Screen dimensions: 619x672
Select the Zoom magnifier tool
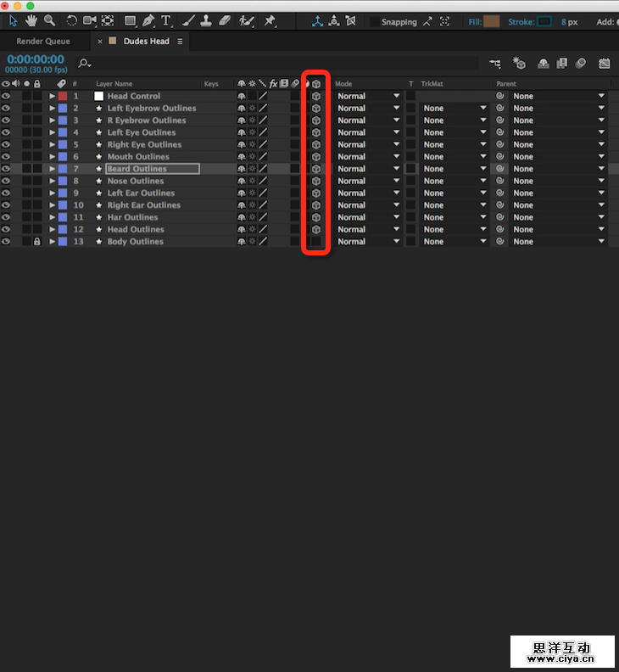[50, 20]
